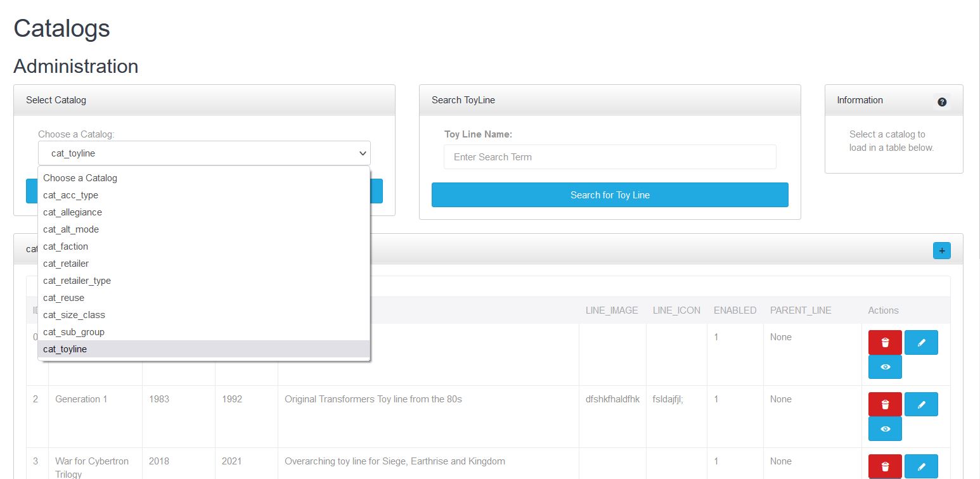980x479 pixels.
Task: Edit the War for Cybertron Trilogy row
Action: (921, 466)
